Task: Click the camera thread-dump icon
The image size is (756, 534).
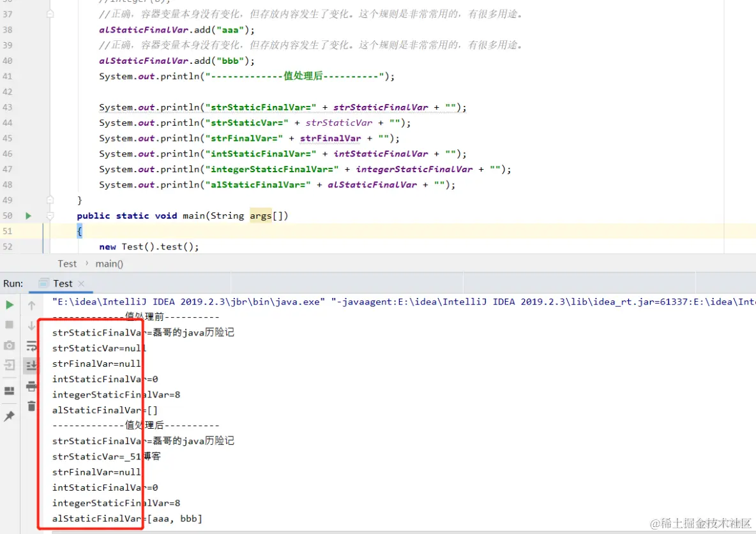Action: click(x=9, y=345)
